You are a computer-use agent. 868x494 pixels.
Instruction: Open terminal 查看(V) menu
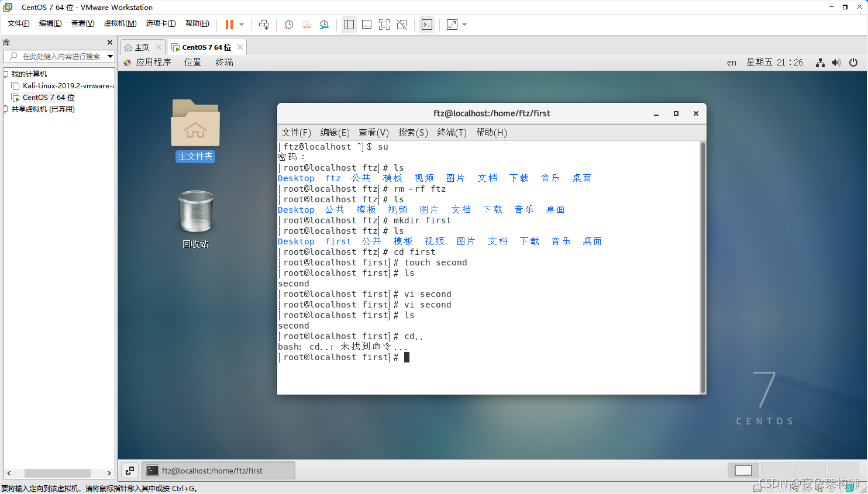tap(373, 132)
